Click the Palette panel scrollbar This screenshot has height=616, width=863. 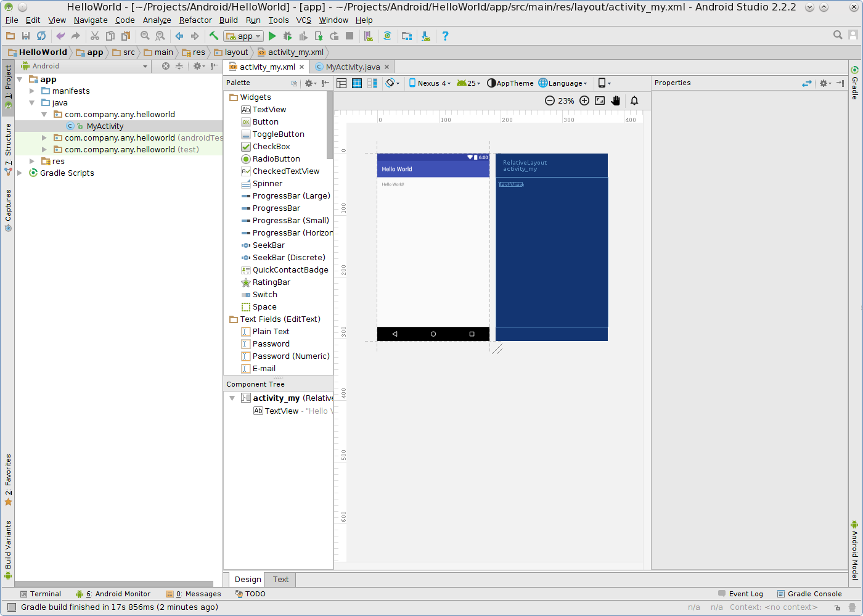[x=330, y=125]
